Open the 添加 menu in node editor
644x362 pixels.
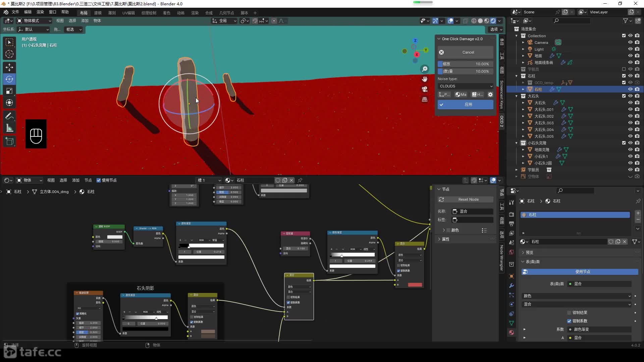coord(76,180)
